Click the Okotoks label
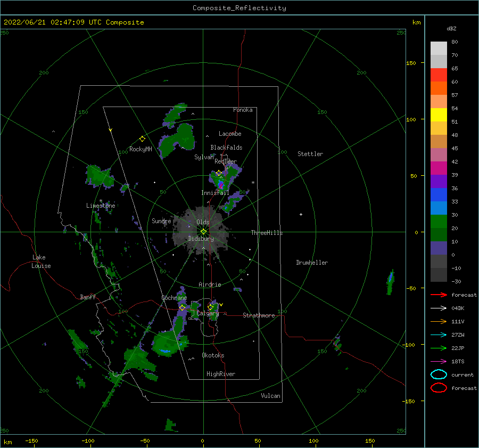479x448 pixels. tap(213, 355)
